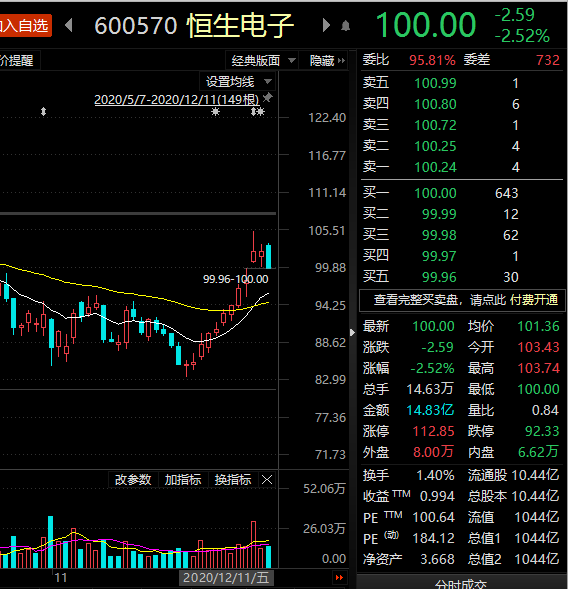Click 隐藏 to hide side panel
This screenshot has width=568, height=589.
[326, 60]
